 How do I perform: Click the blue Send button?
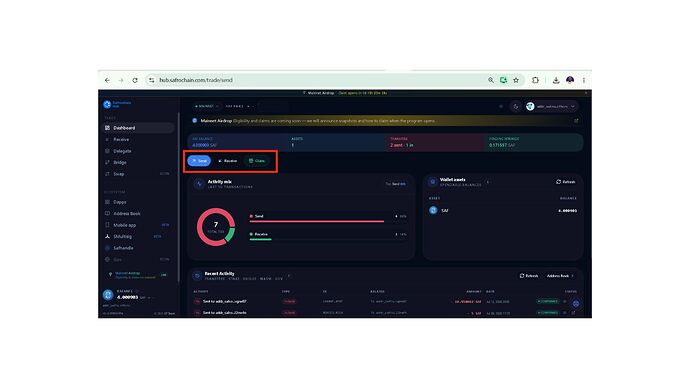[x=199, y=161]
